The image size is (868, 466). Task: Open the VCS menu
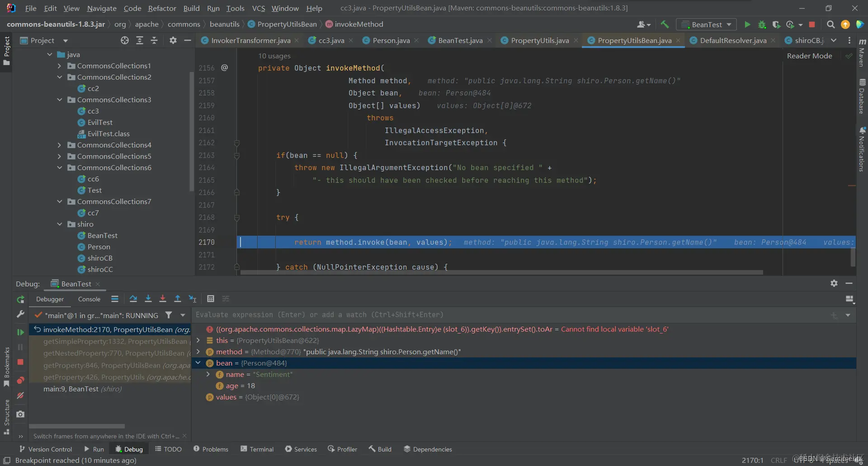pyautogui.click(x=258, y=8)
